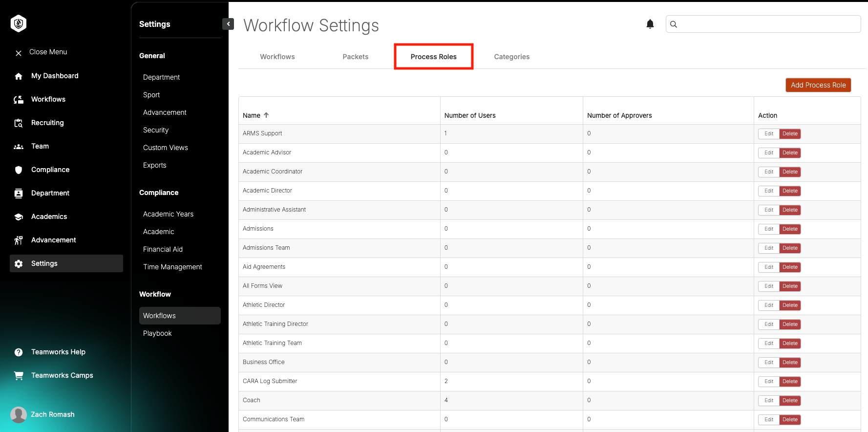Image resolution: width=868 pixels, height=432 pixels.
Task: Click the Workflows sidebar icon
Action: (19, 100)
